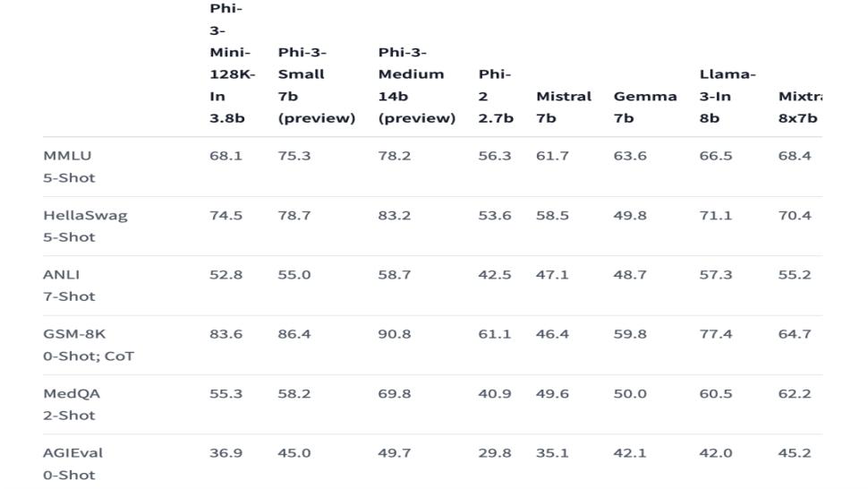Click the MMLU 5-Shot row label
This screenshot has width=868, height=489.
click(x=69, y=167)
